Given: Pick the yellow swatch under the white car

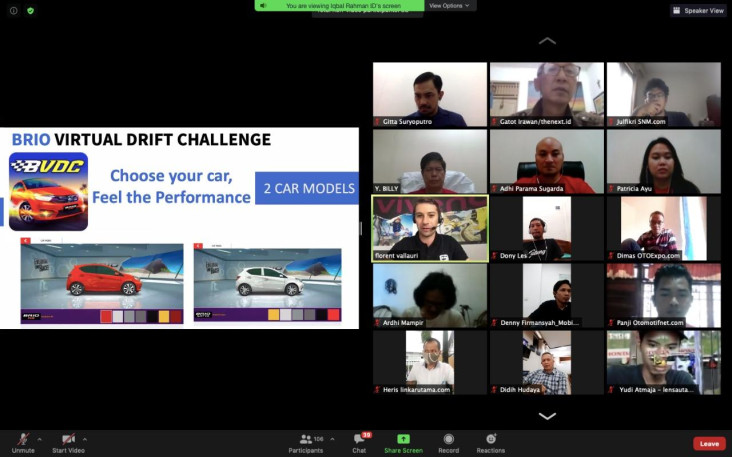Looking at the screenshot, I should point(274,315).
